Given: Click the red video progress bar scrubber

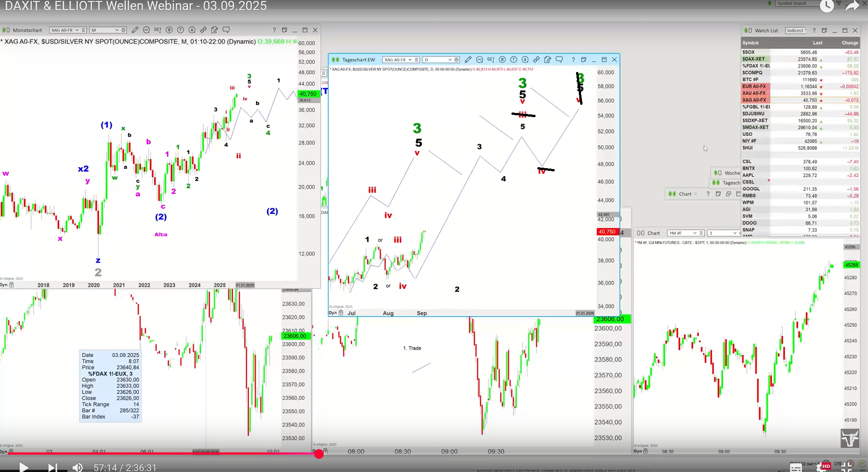Looking at the screenshot, I should 319,453.
